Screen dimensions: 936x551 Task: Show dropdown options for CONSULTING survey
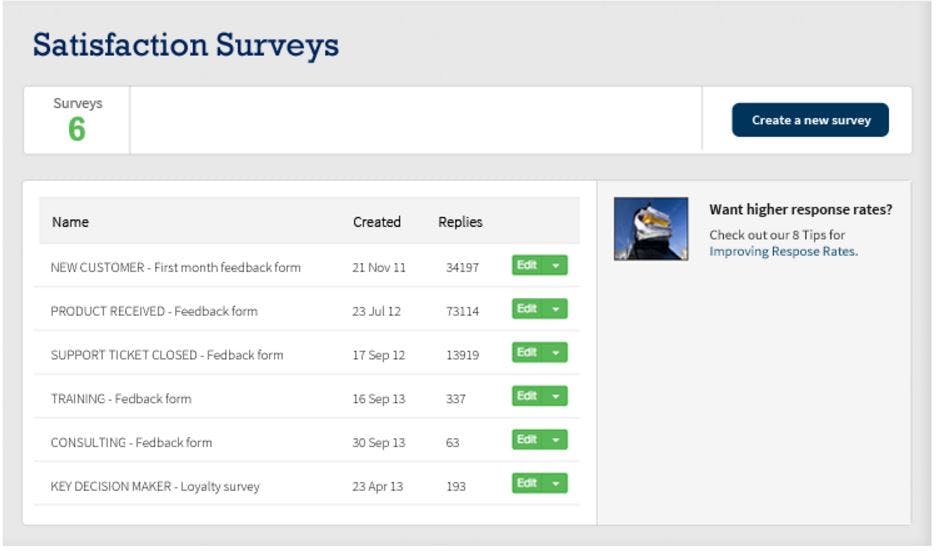tap(556, 440)
